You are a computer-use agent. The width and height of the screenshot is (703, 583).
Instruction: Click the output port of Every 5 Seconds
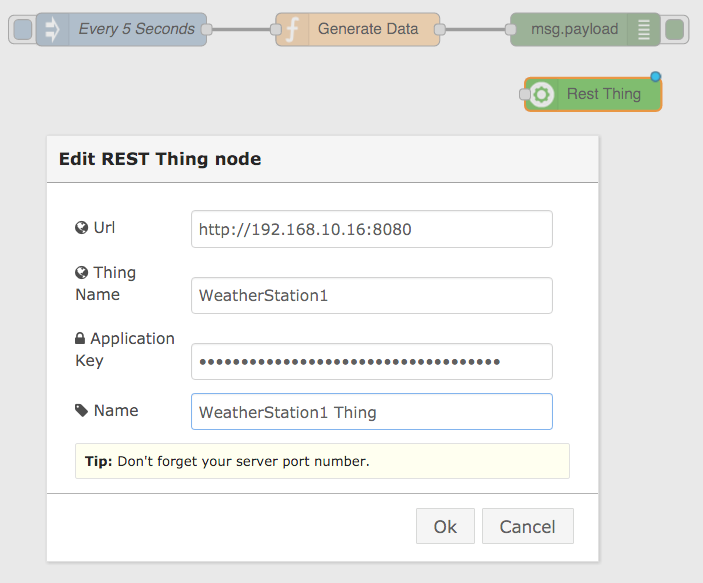(207, 30)
